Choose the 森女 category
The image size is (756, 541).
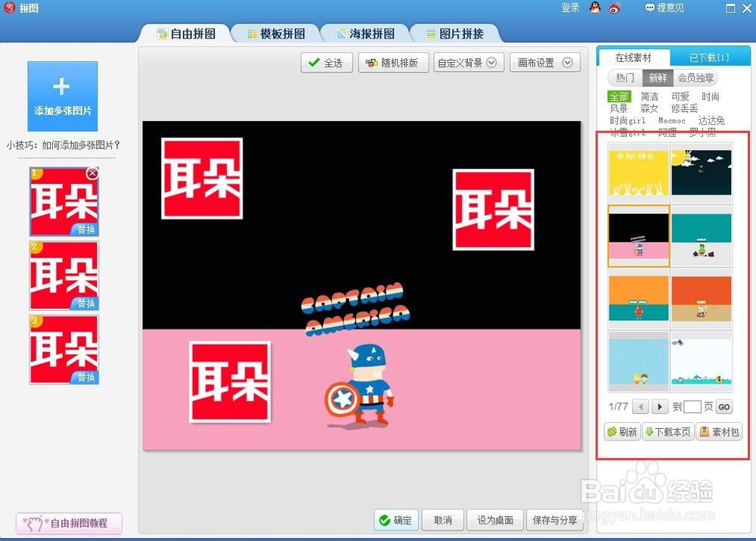coord(649,109)
